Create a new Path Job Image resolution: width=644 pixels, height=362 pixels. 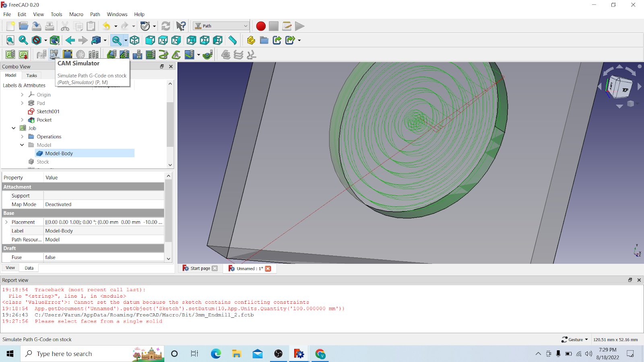click(10, 54)
